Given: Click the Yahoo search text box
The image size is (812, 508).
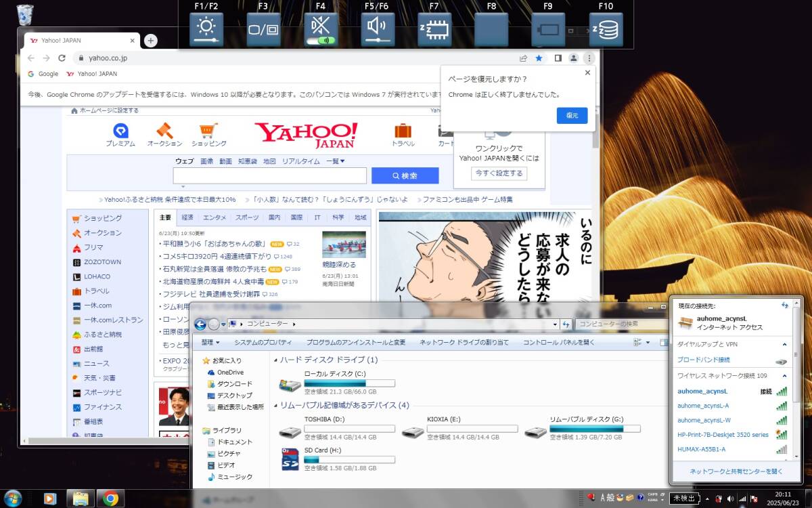Looking at the screenshot, I should tap(270, 175).
